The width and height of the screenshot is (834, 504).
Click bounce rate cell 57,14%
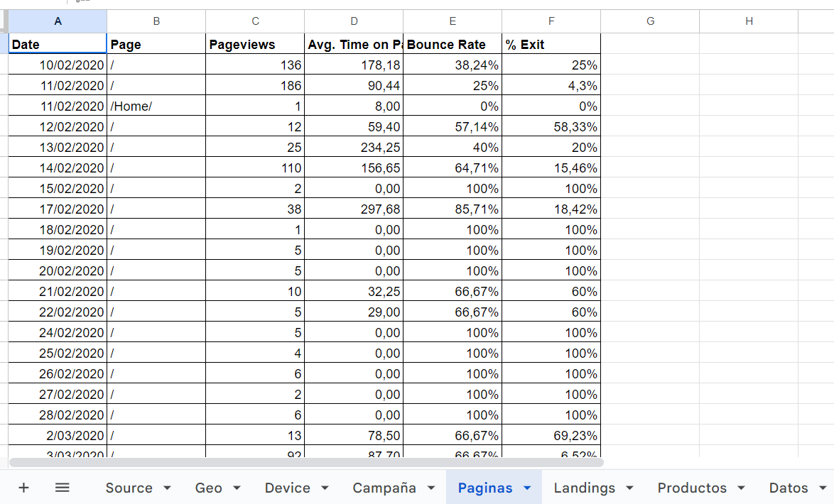[x=453, y=126]
